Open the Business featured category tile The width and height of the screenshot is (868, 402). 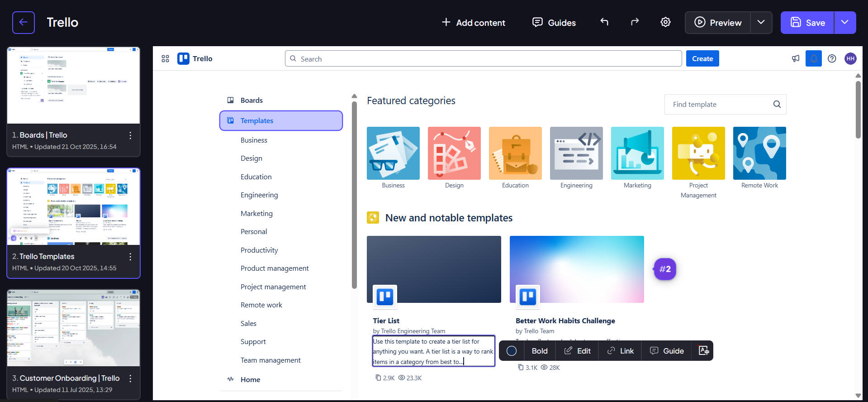pyautogui.click(x=393, y=153)
